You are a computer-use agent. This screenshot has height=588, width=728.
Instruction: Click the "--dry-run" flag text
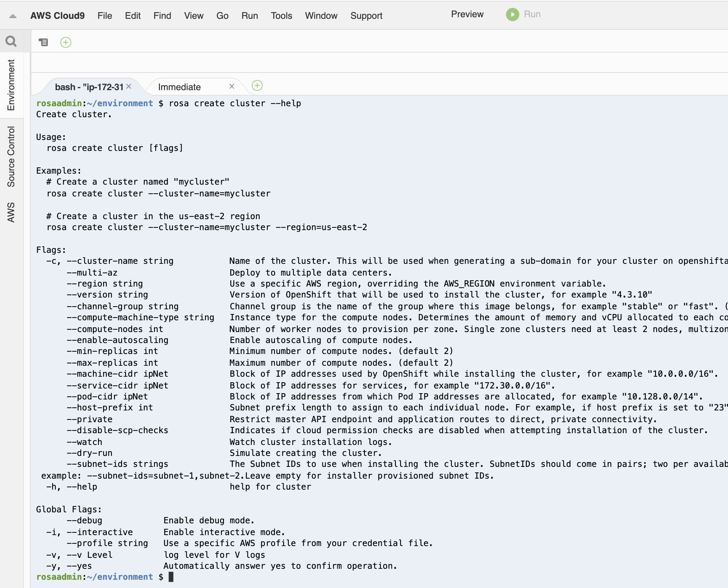(89, 453)
